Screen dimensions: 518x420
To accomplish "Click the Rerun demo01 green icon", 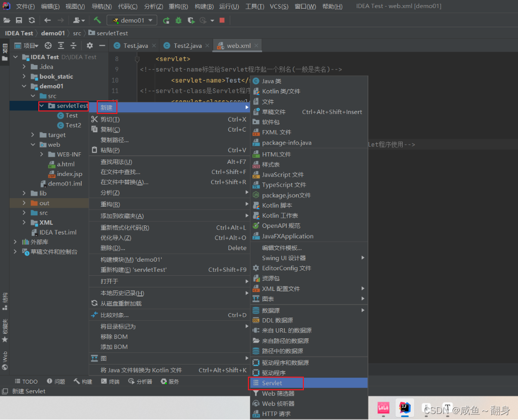I will [x=166, y=21].
